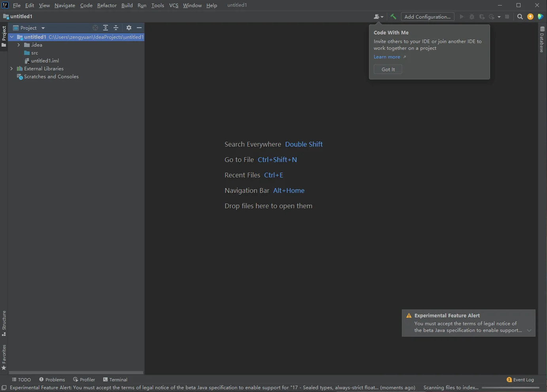This screenshot has height=392, width=547.
Task: Click the indexing progress bar
Action: coord(511,388)
